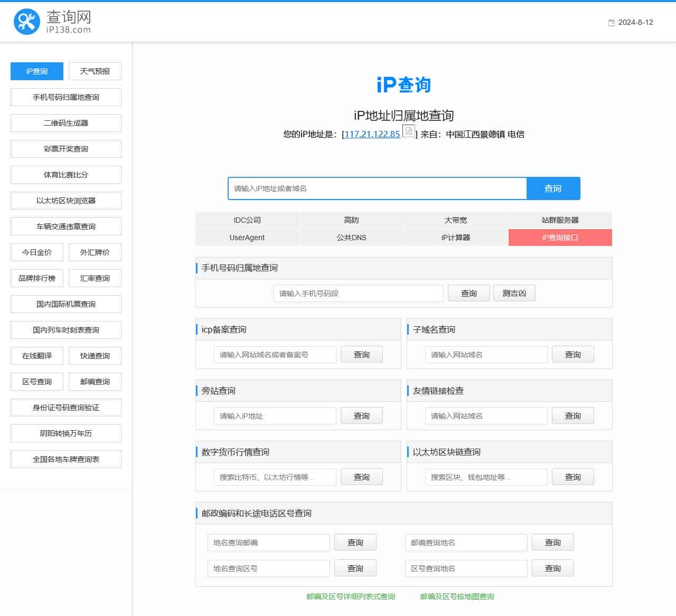Open the 公共DNS link

(351, 238)
